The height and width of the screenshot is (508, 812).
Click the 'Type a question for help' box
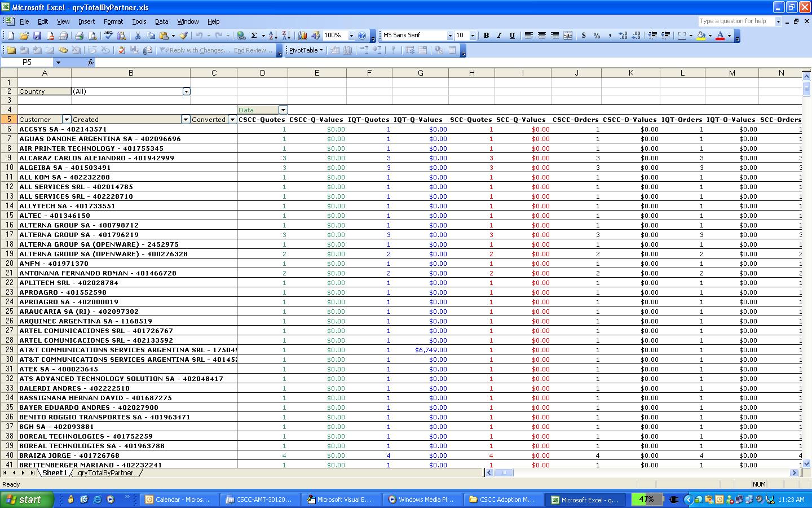(x=736, y=21)
